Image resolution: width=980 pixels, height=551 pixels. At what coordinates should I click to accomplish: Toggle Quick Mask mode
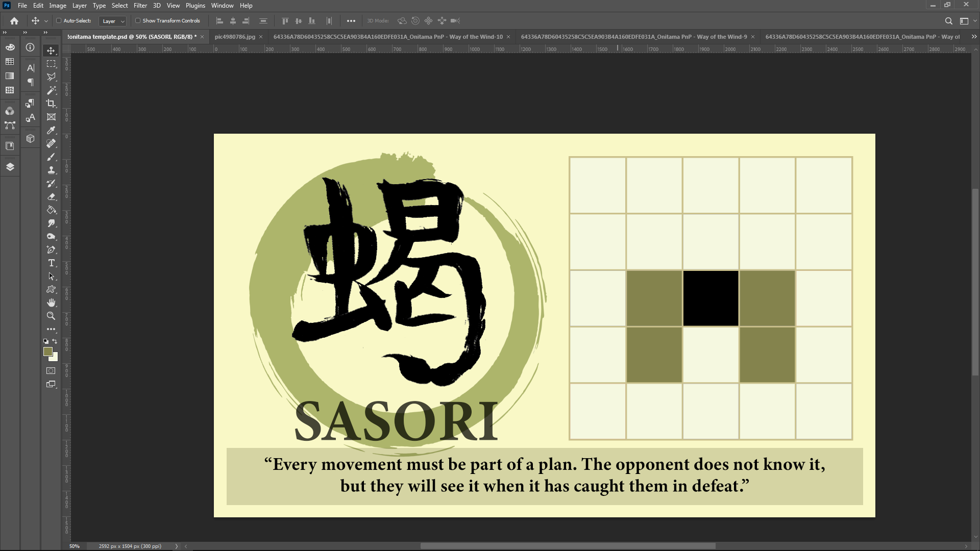[x=51, y=371]
